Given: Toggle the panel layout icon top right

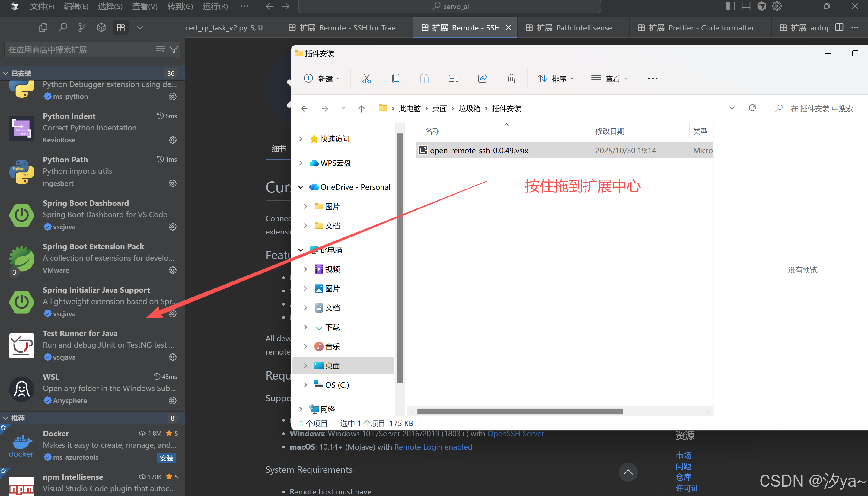Looking at the screenshot, I should click(x=746, y=6).
